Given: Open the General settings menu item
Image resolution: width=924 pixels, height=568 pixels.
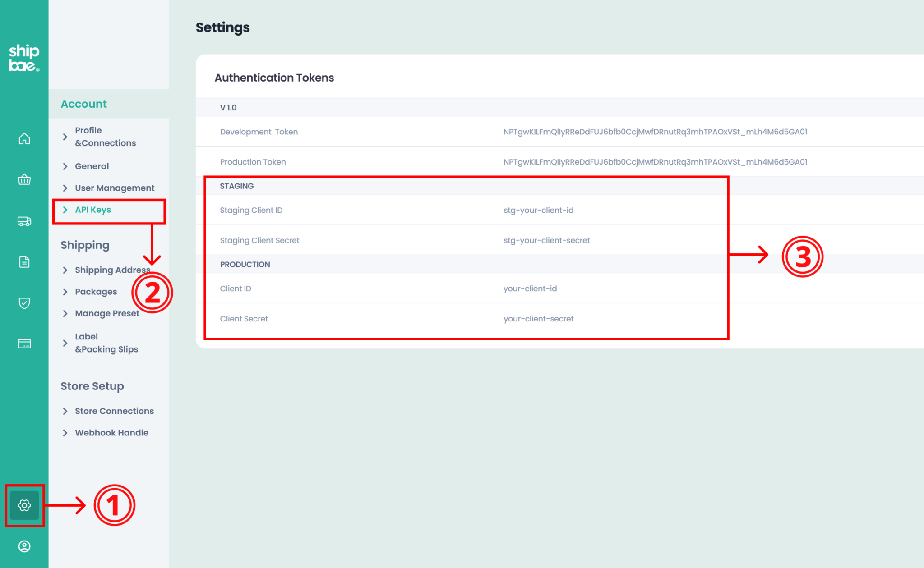Looking at the screenshot, I should point(92,166).
